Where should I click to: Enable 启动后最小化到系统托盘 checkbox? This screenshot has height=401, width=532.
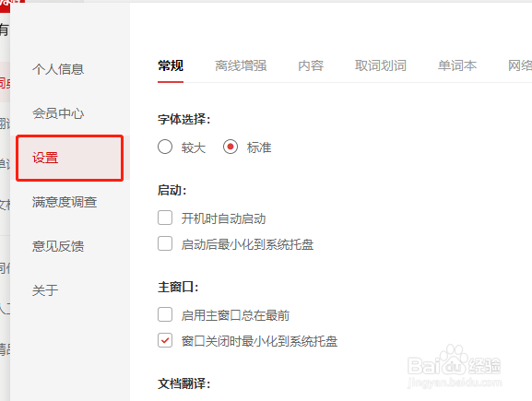point(165,243)
